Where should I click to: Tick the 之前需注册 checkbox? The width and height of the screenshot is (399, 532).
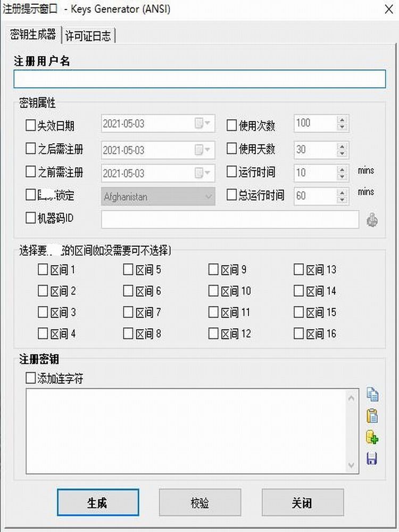tap(30, 172)
